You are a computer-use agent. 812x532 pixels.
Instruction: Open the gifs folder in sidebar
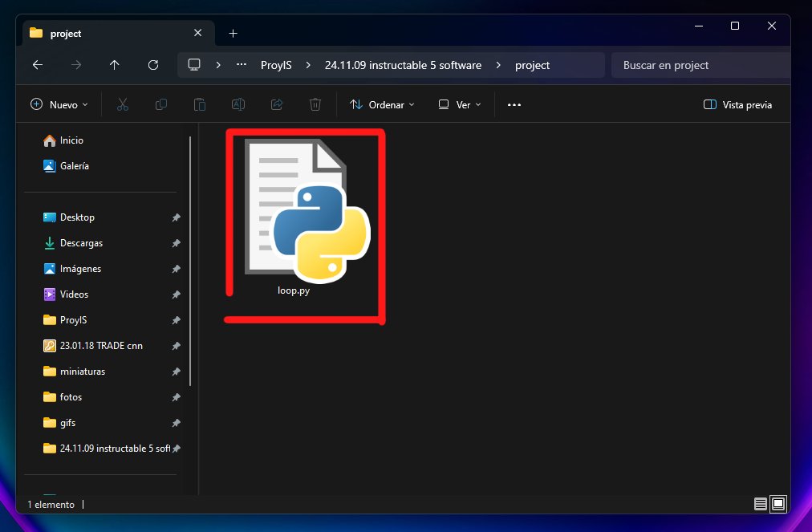coord(59,423)
